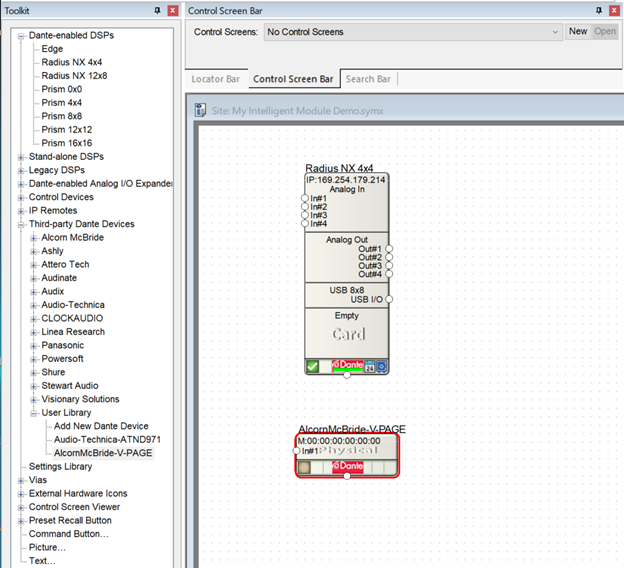The image size is (624, 568).
Task: Click the site info icon beside the Site title
Action: 200,110
